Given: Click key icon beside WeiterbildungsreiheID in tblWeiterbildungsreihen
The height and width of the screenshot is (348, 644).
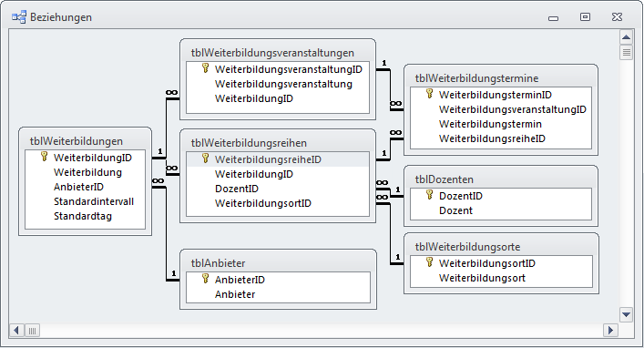Looking at the screenshot, I should [x=205, y=159].
